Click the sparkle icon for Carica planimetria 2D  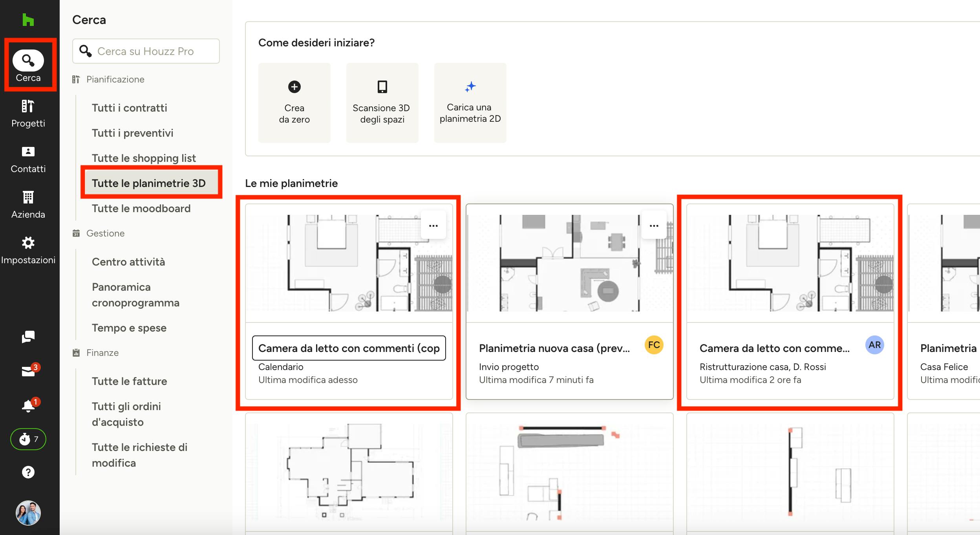[470, 86]
